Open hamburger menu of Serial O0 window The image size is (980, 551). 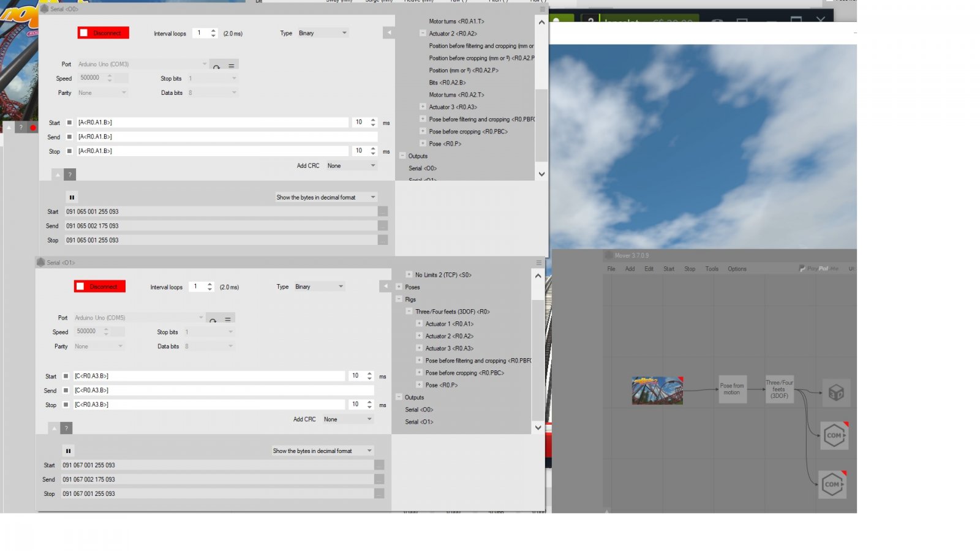click(x=542, y=9)
